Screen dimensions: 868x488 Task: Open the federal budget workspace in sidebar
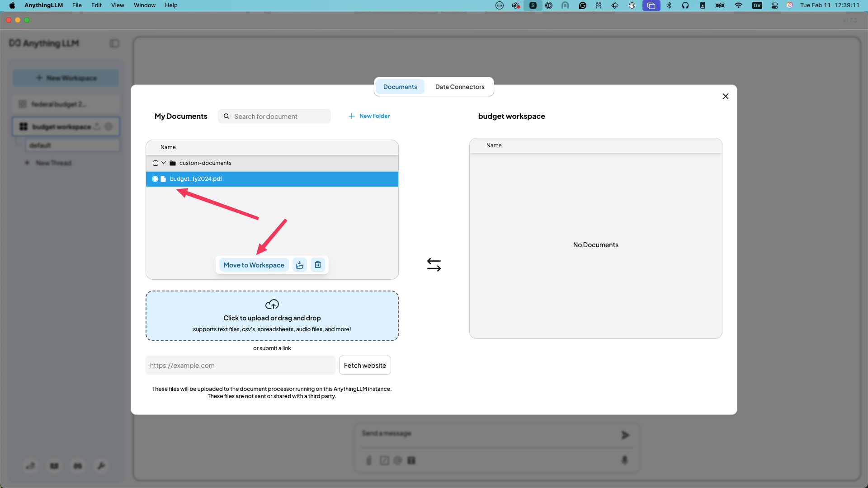click(x=66, y=104)
